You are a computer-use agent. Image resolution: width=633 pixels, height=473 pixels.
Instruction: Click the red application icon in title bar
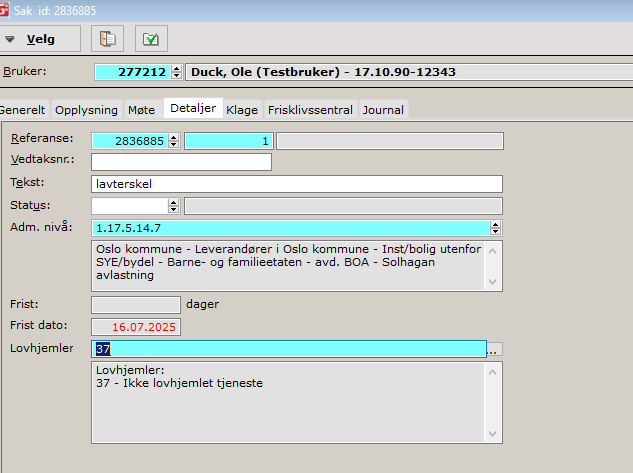click(4, 9)
